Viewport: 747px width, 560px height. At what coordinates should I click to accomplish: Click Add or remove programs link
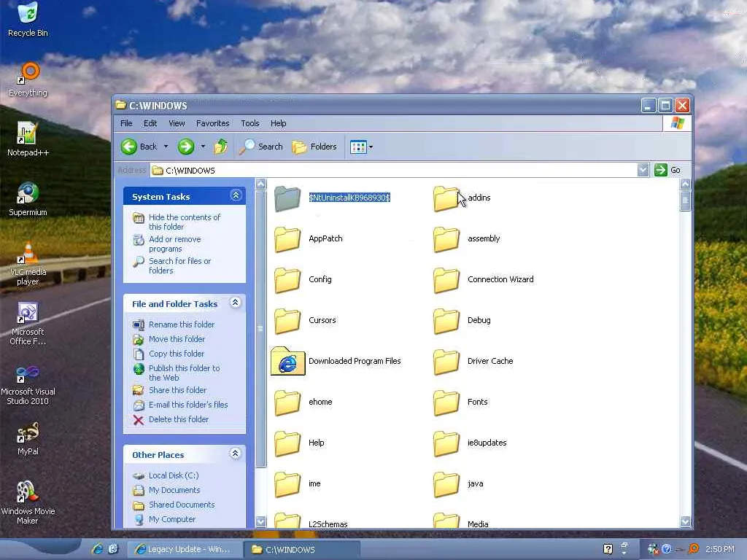click(x=175, y=244)
